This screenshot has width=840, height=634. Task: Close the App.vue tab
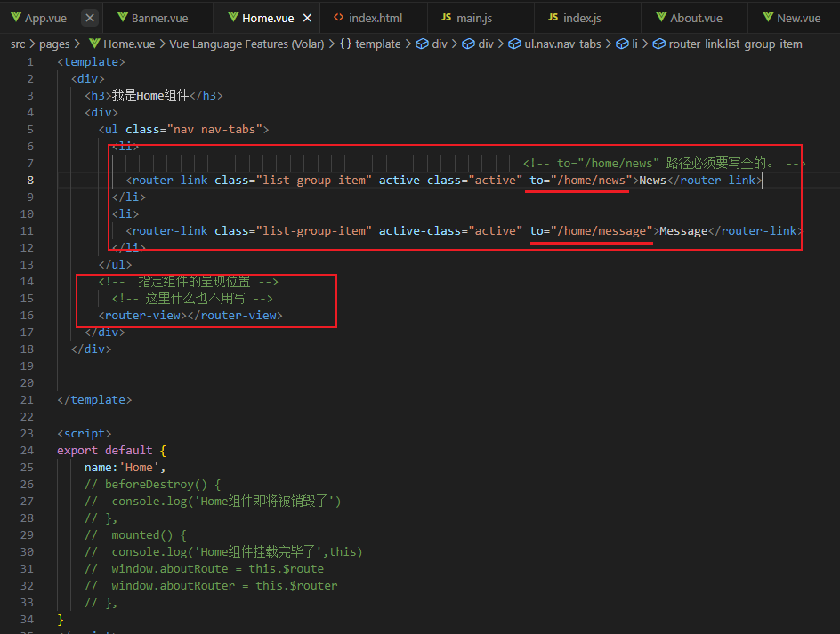(x=90, y=18)
